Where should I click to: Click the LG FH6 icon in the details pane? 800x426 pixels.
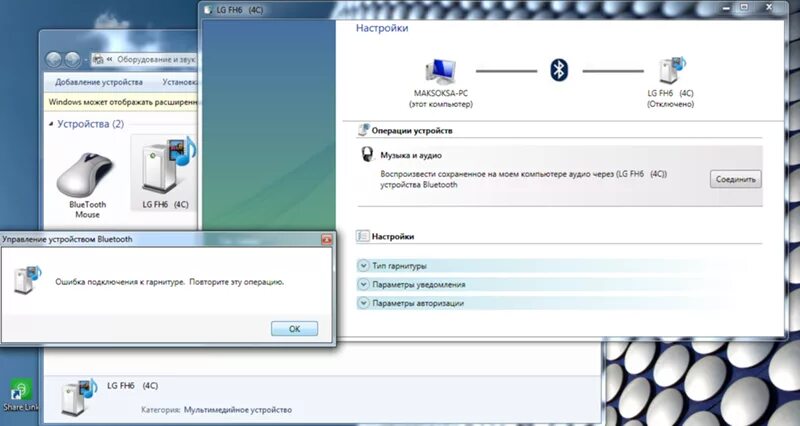(x=78, y=397)
